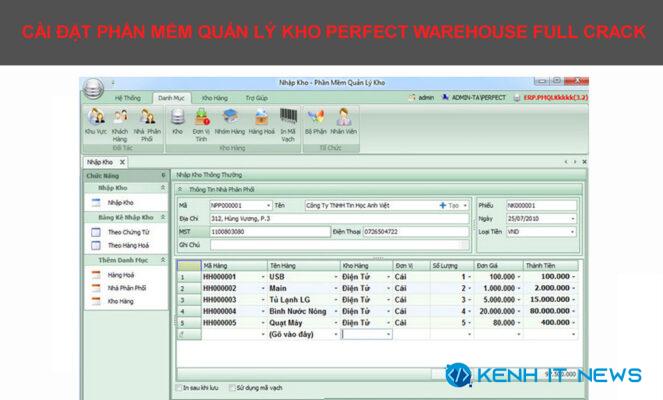Screen dimensions: 663x400
Task: Open Nhập Kho in the sidebar
Action: point(120,203)
